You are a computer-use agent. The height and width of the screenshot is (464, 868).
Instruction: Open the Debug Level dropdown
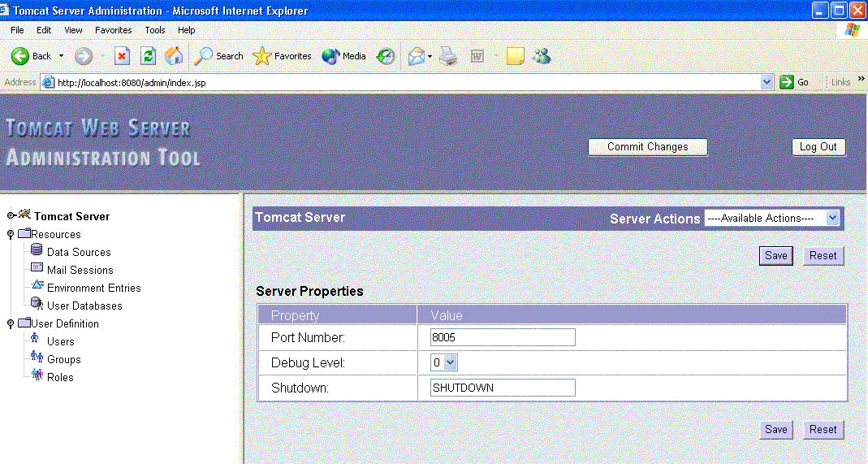451,362
